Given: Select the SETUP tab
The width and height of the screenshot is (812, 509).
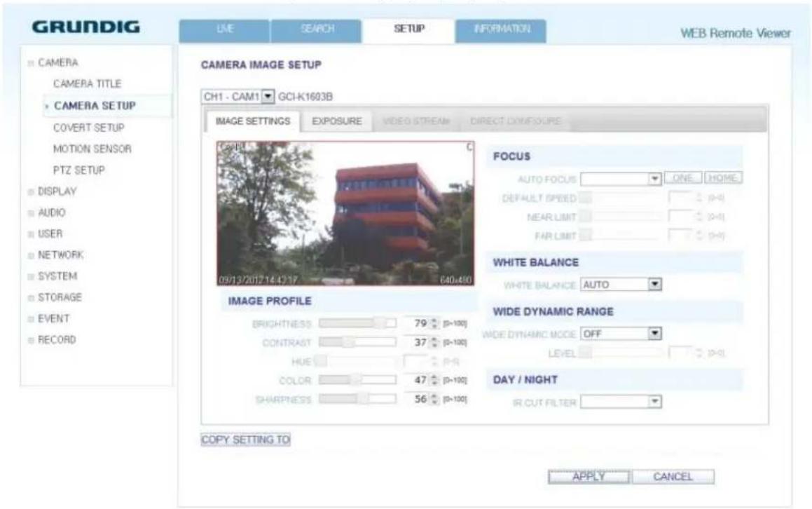Looking at the screenshot, I should click(x=408, y=30).
